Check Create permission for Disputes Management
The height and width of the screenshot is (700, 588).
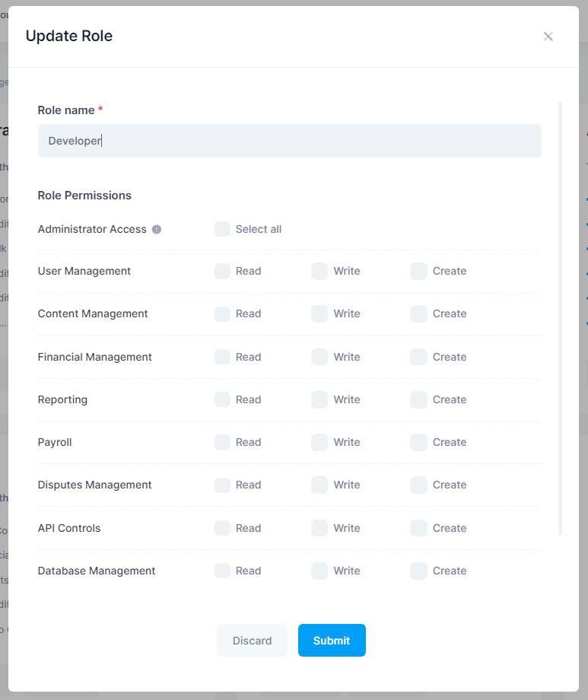coord(418,485)
